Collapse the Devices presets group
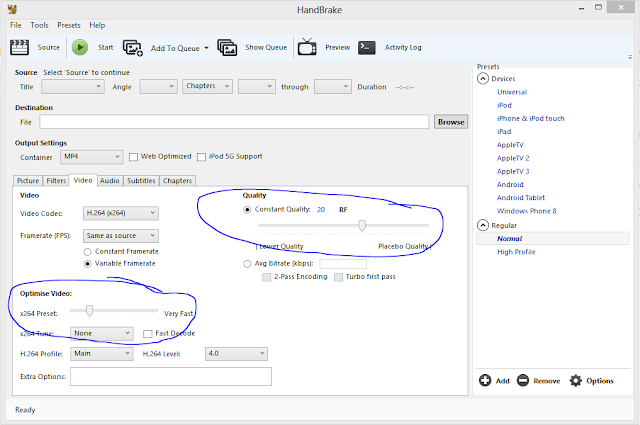This screenshot has height=425, width=640. point(483,78)
